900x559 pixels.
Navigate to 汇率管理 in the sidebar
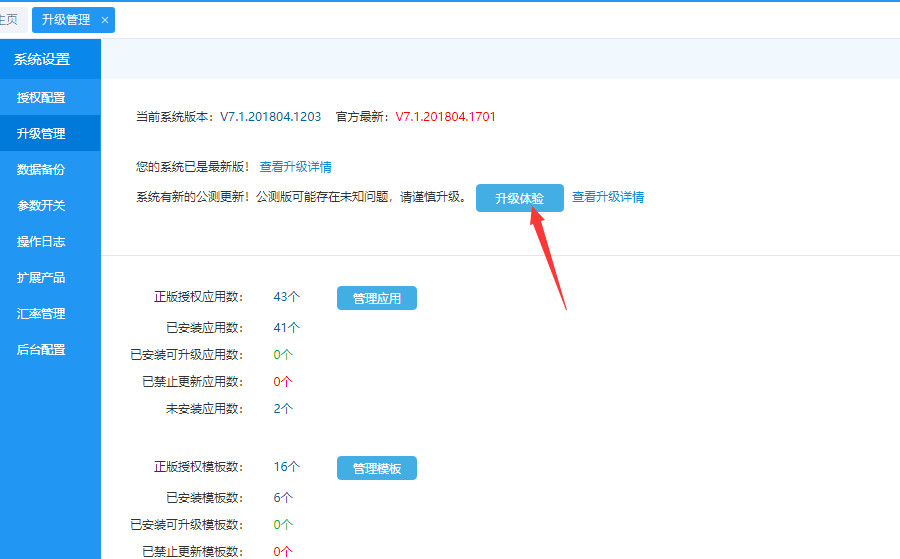pos(41,314)
